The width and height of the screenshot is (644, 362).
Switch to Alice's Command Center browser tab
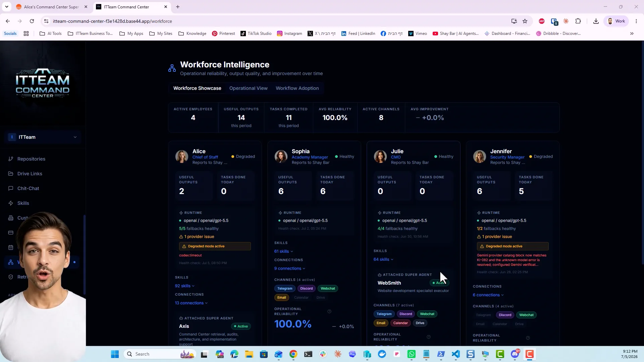click(x=52, y=7)
